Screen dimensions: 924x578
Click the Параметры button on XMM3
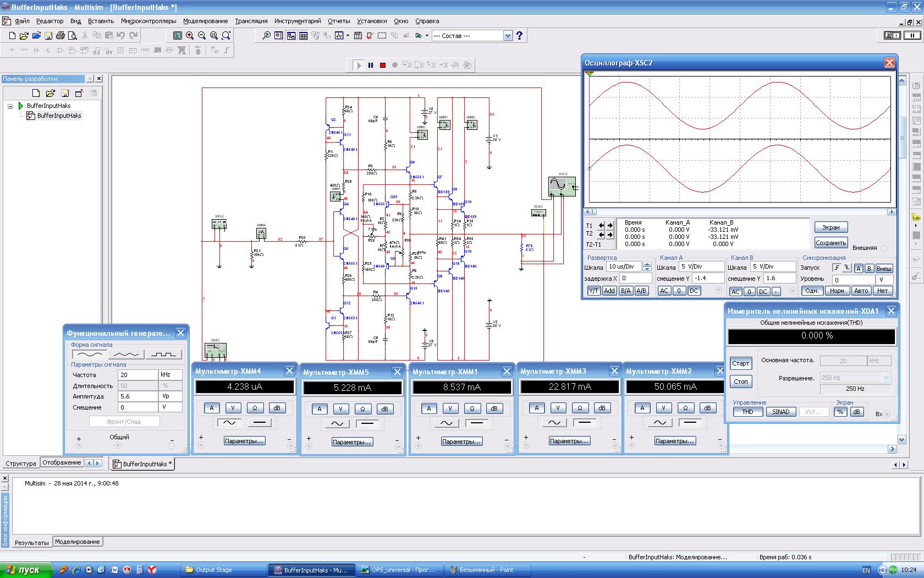(x=569, y=441)
